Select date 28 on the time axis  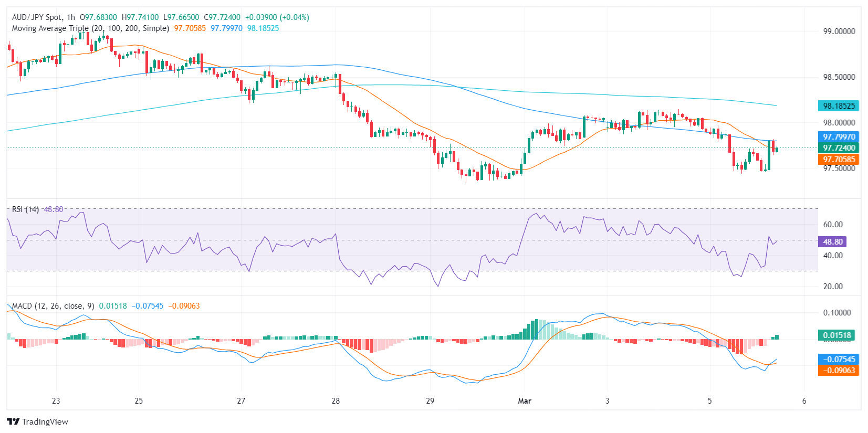[336, 401]
